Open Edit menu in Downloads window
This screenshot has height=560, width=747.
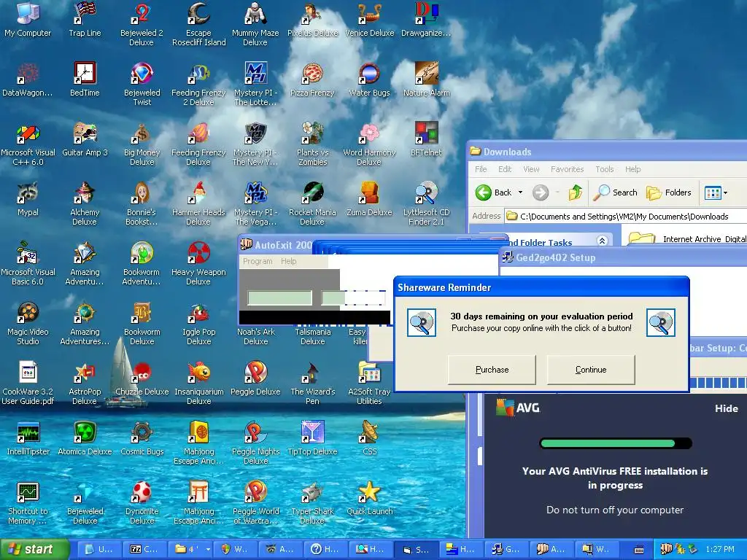(505, 169)
